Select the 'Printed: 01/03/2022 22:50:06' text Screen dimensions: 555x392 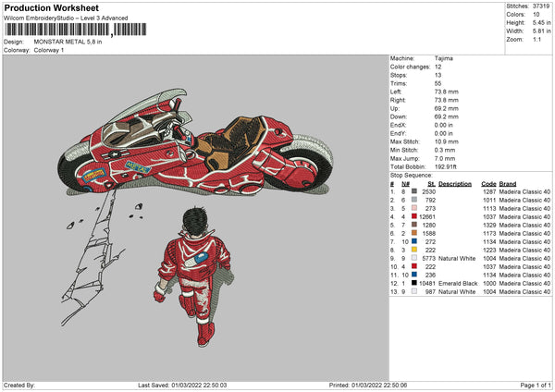[x=368, y=386]
